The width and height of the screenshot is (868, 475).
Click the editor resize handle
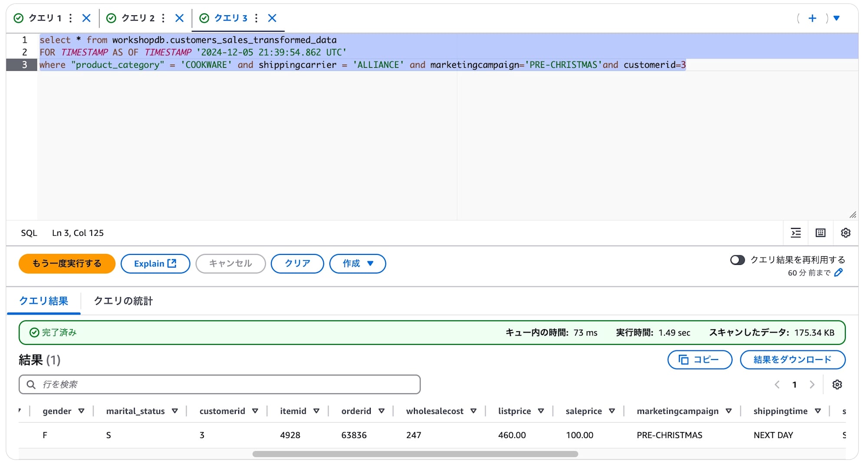click(852, 214)
